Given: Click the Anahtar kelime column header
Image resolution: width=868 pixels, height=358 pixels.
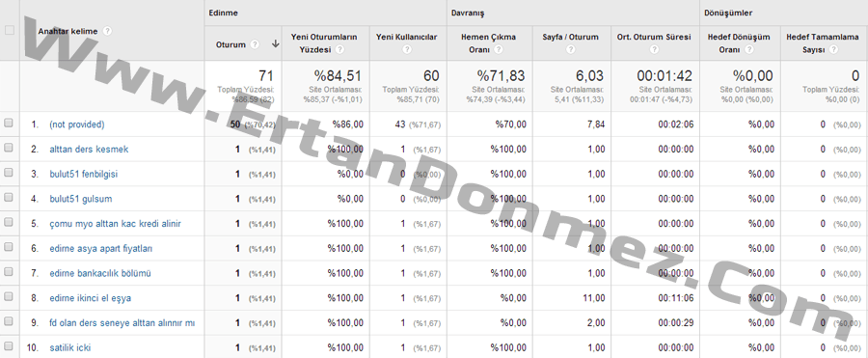Looking at the screenshot, I should [x=68, y=32].
